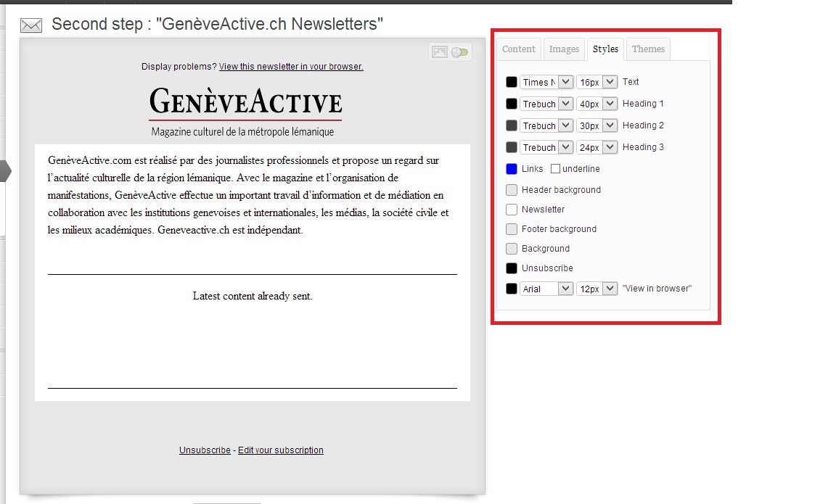This screenshot has width=836, height=504.
Task: Click the GenèveActive logo image
Action: [245, 103]
